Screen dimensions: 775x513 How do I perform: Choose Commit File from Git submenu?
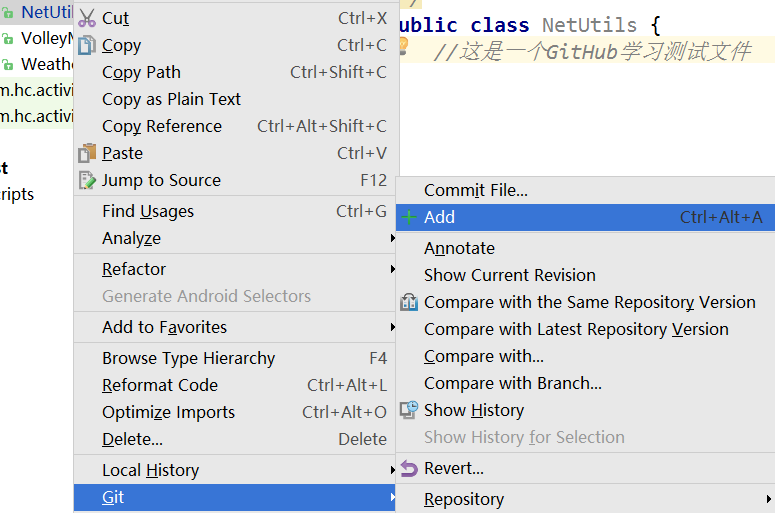475,190
